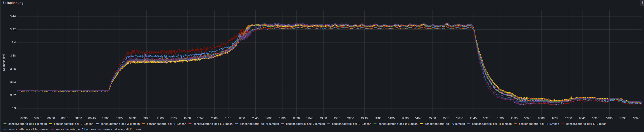Toggle sensor.batterie_cell_2_u.mean legend label

(x=74, y=124)
